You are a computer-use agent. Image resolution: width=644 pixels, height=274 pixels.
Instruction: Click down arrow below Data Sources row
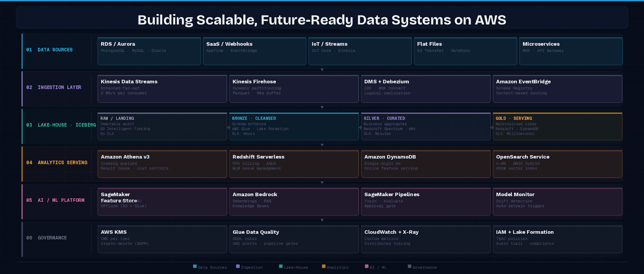322,70
